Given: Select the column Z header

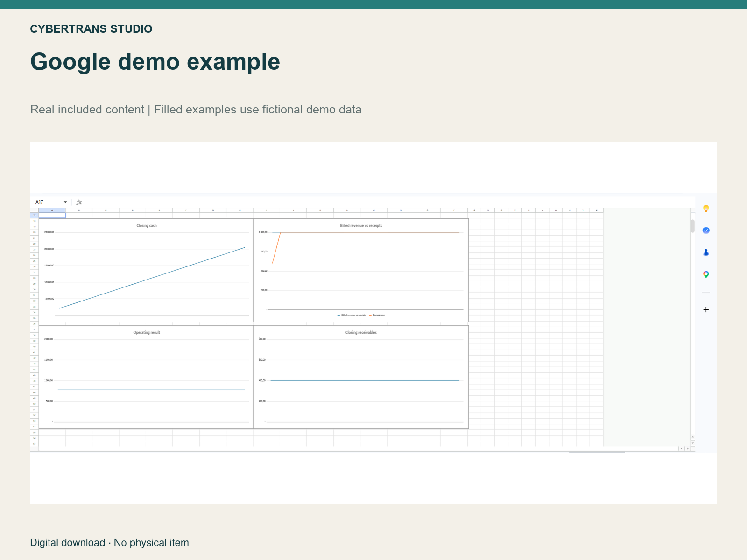Looking at the screenshot, I should [x=596, y=210].
